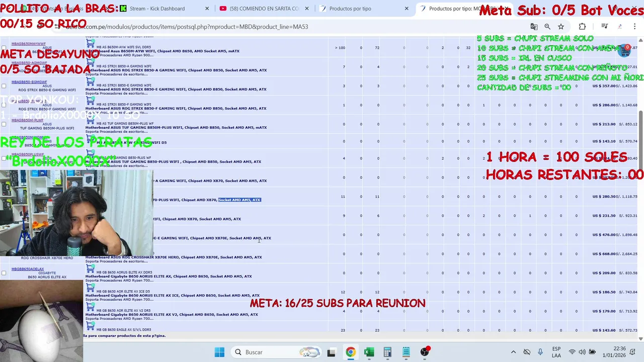Open the MBASB650MAYWWF product code link
This screenshot has height=362, width=644.
29,44
